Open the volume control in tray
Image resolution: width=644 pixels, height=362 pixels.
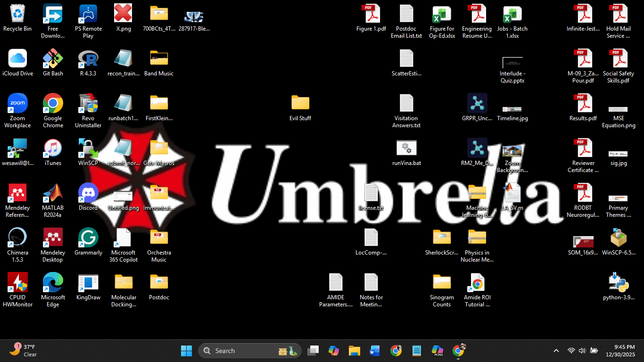click(x=582, y=351)
